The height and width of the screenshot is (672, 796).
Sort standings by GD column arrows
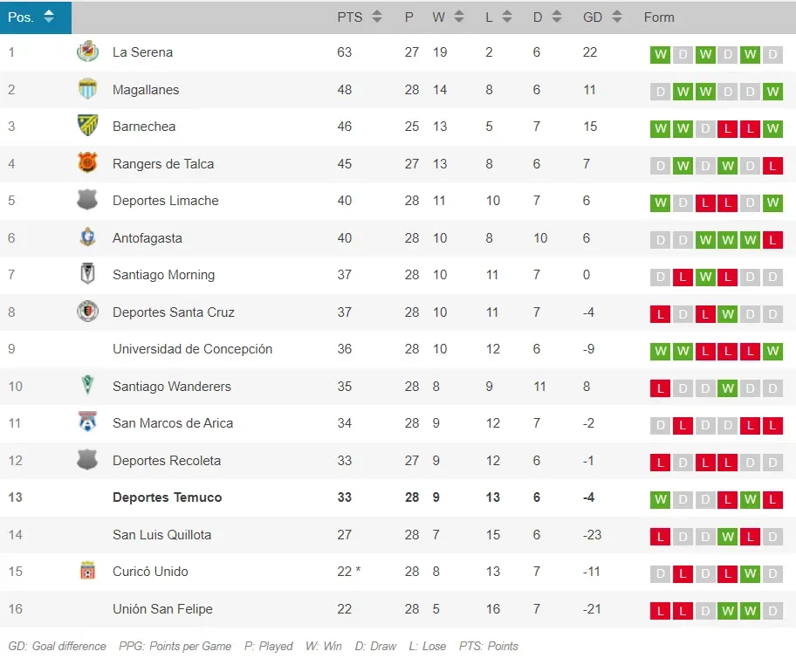616,17
